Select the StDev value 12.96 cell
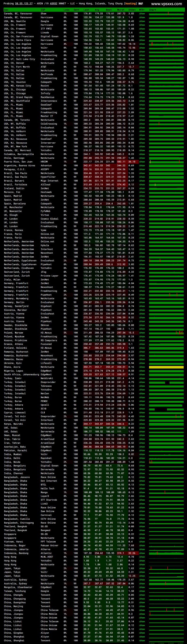This screenshot has height=644, width=187. pyautogui.click(x=132, y=48)
